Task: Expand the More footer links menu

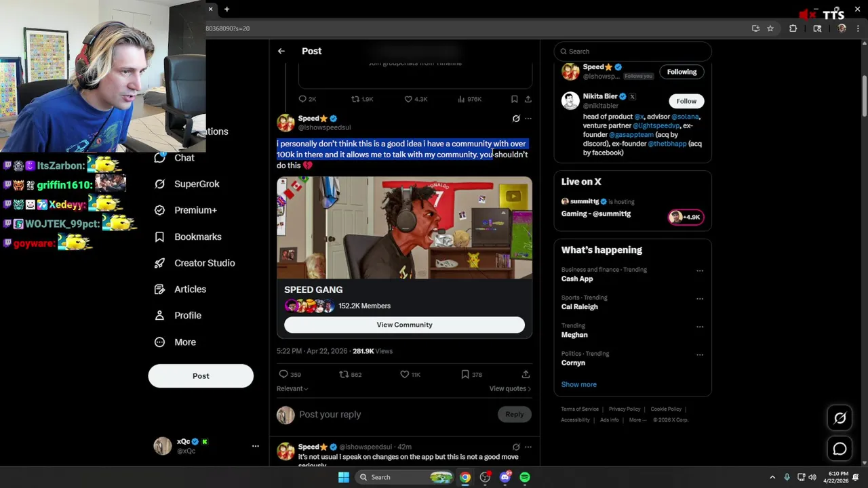Action: pyautogui.click(x=637, y=420)
